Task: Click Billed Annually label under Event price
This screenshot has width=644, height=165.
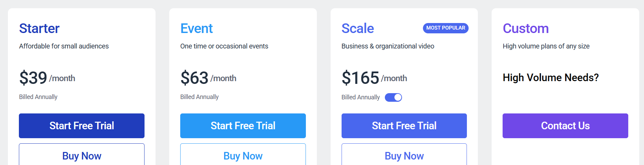Action: point(199,97)
